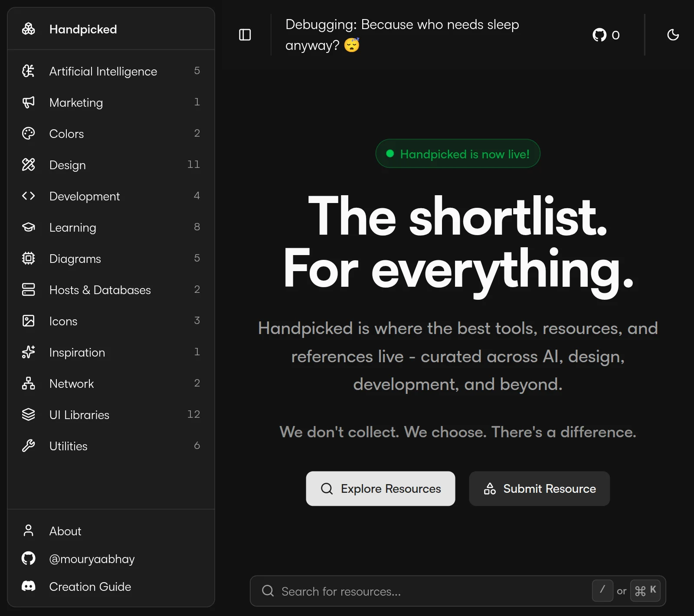Click the Artificial Intelligence brain icon
This screenshot has width=694, height=616.
(29, 71)
